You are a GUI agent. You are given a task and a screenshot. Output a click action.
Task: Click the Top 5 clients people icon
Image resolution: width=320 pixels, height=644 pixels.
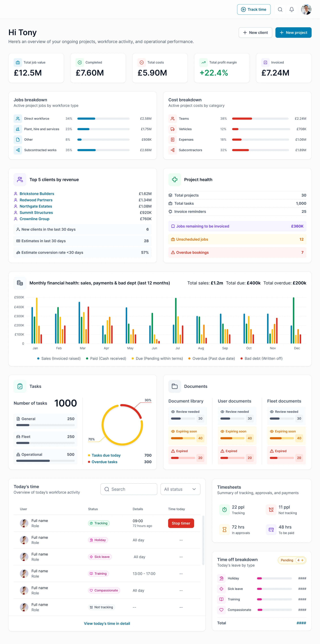(20, 180)
